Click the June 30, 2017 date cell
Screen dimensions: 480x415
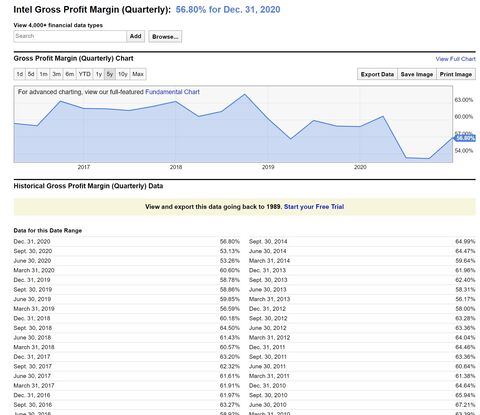[32, 376]
